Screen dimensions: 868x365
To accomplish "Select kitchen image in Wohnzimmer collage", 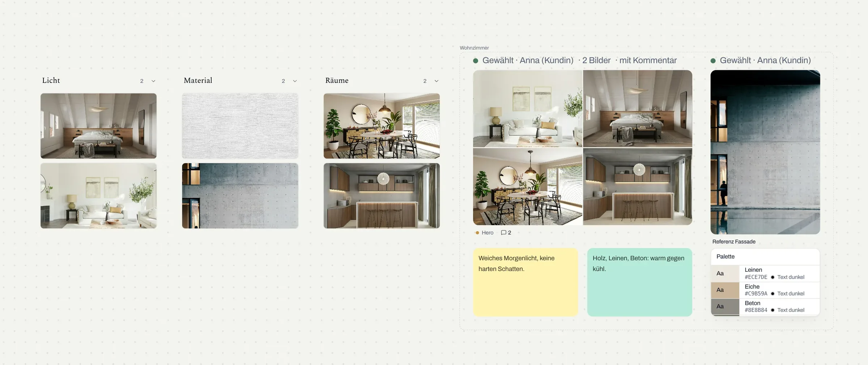I will click(638, 186).
